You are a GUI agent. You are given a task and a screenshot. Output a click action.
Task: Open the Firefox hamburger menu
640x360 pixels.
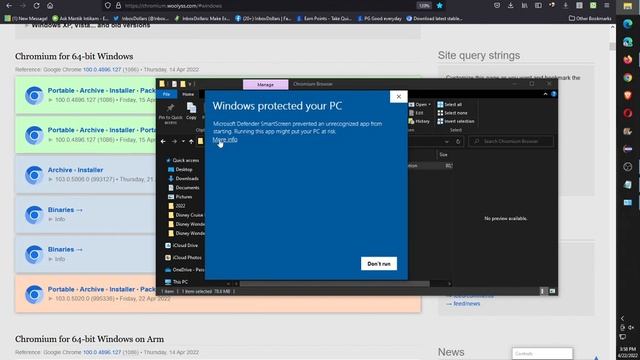coord(607,6)
